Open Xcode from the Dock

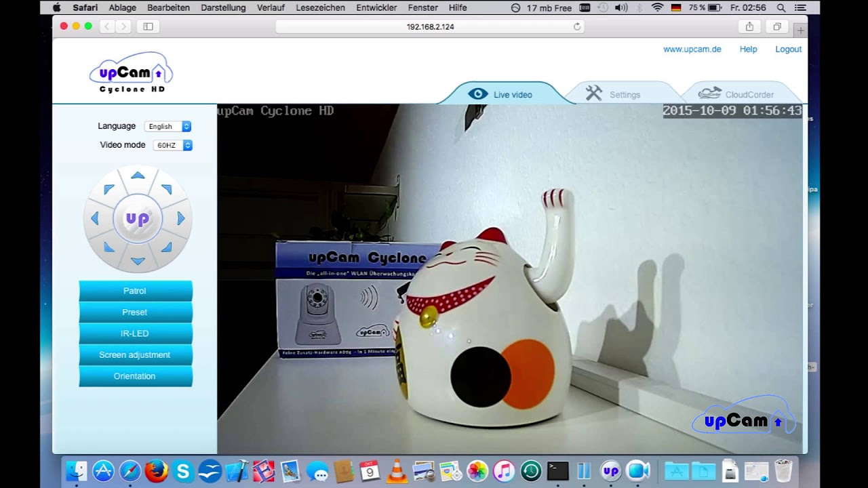point(237,471)
